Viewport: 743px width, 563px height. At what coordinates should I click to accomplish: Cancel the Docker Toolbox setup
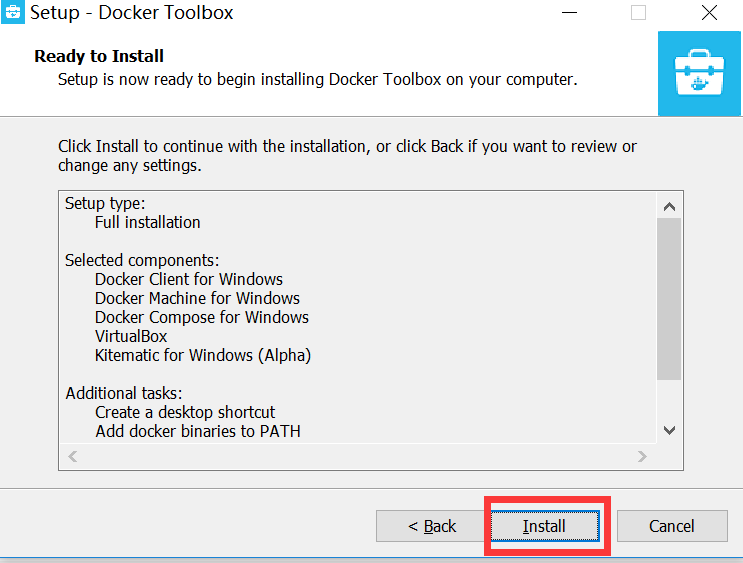coord(671,526)
